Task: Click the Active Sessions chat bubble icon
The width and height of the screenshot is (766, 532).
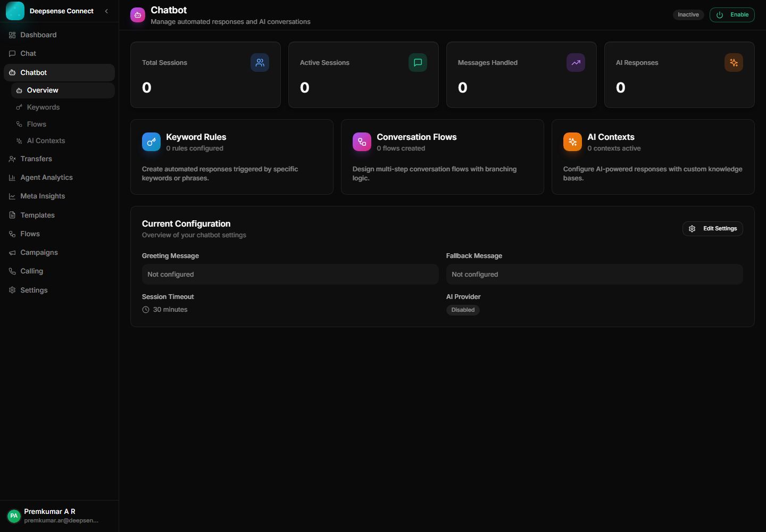Action: tap(418, 63)
